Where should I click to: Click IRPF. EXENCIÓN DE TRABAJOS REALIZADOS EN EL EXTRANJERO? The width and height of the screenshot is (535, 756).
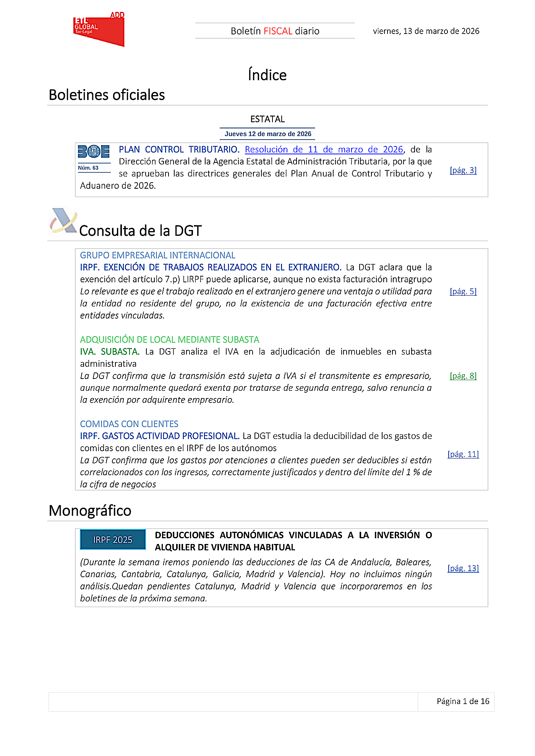211,267
